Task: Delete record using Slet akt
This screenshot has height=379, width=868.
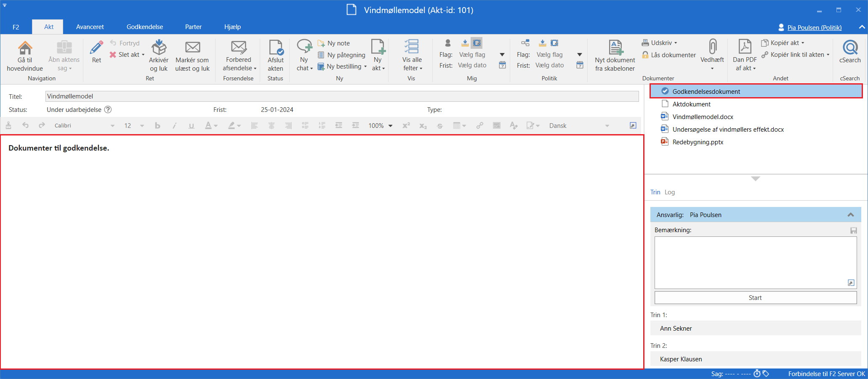Action: tap(127, 55)
